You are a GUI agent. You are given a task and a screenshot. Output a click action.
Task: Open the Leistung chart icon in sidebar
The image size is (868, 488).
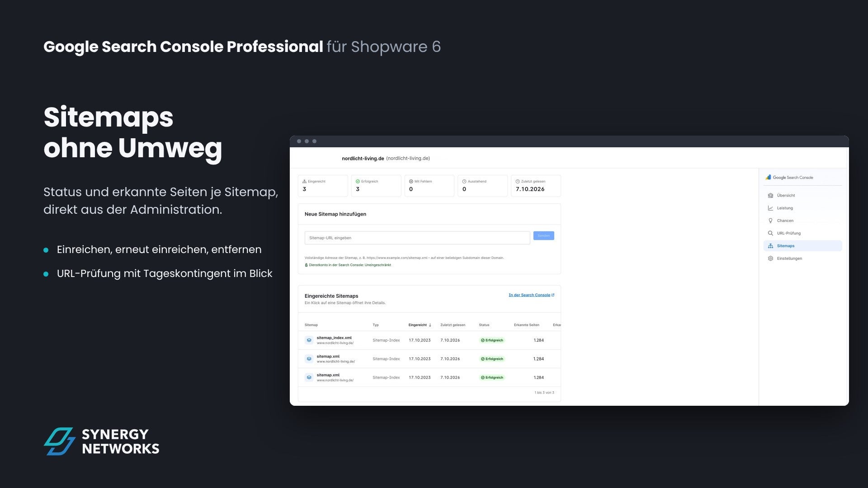pos(770,208)
